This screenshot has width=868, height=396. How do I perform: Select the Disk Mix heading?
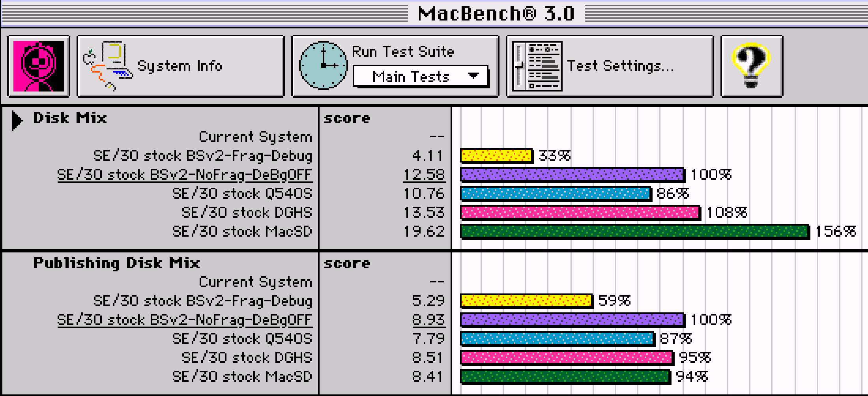click(70, 118)
